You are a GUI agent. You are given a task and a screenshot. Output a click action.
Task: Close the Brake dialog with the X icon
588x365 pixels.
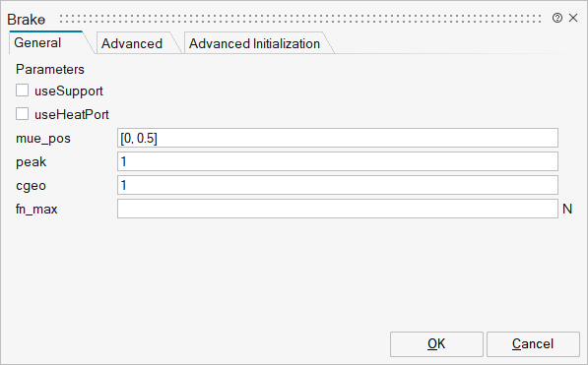(x=573, y=18)
